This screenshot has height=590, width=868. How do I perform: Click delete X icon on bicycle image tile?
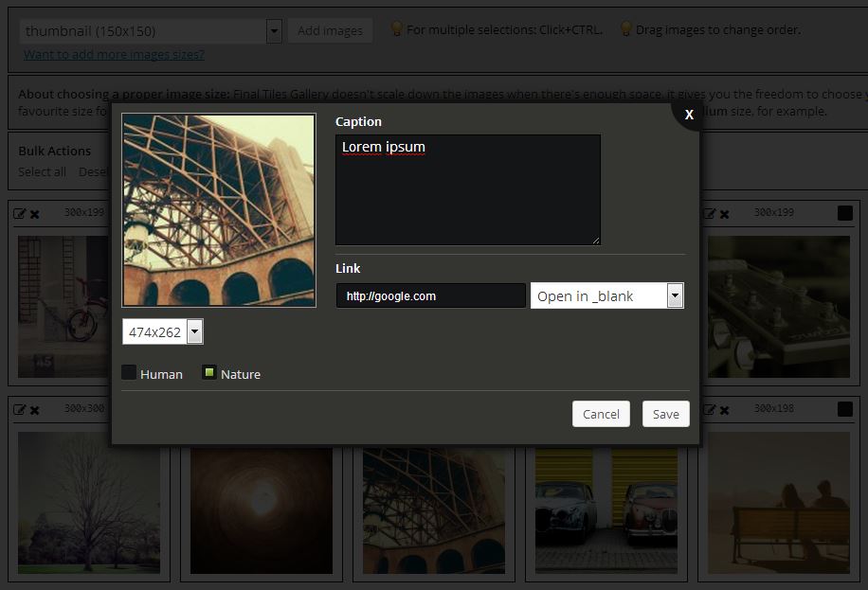tap(35, 215)
